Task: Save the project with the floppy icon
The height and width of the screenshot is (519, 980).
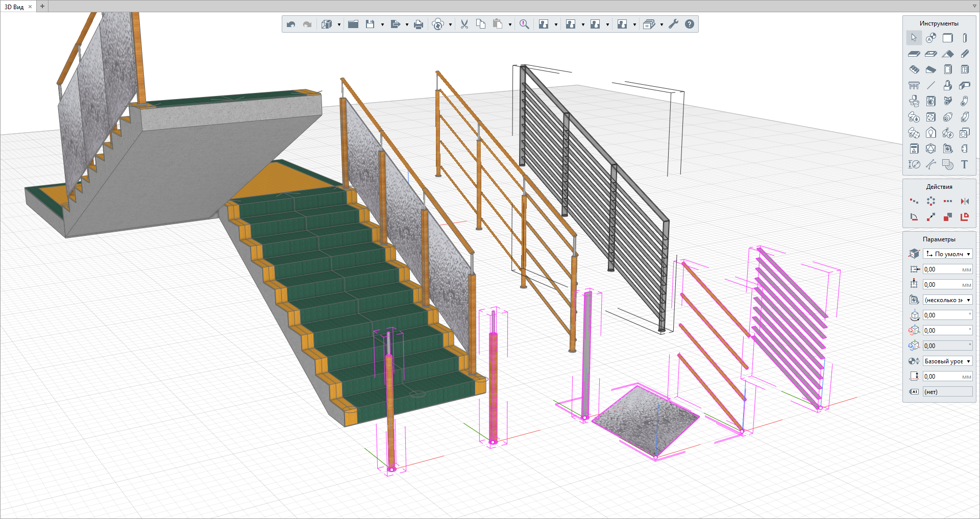Action: coord(370,24)
